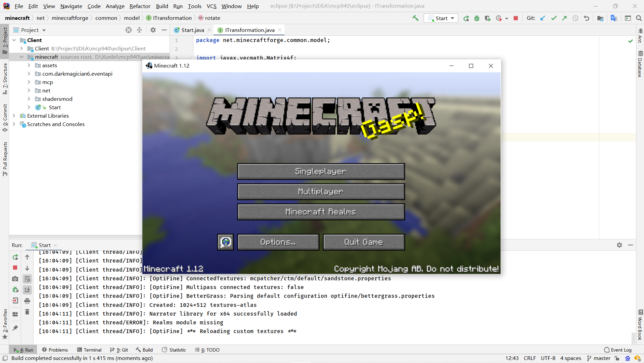This screenshot has height=363, width=644.
Task: Open the Start run configuration dropdown
Action: pos(441,18)
